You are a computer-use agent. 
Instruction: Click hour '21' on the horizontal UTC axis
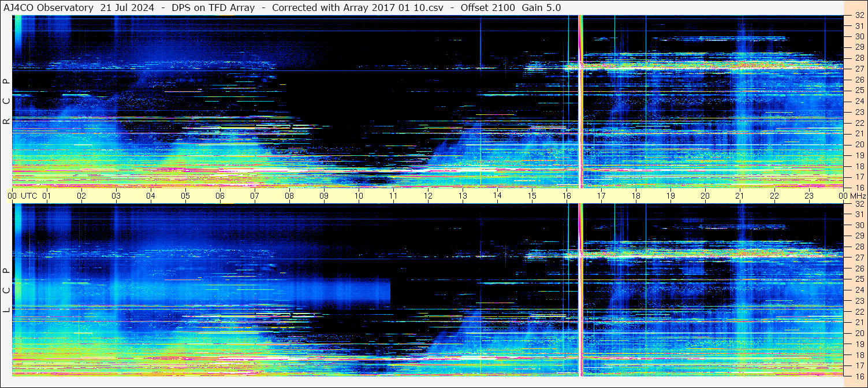pyautogui.click(x=740, y=196)
